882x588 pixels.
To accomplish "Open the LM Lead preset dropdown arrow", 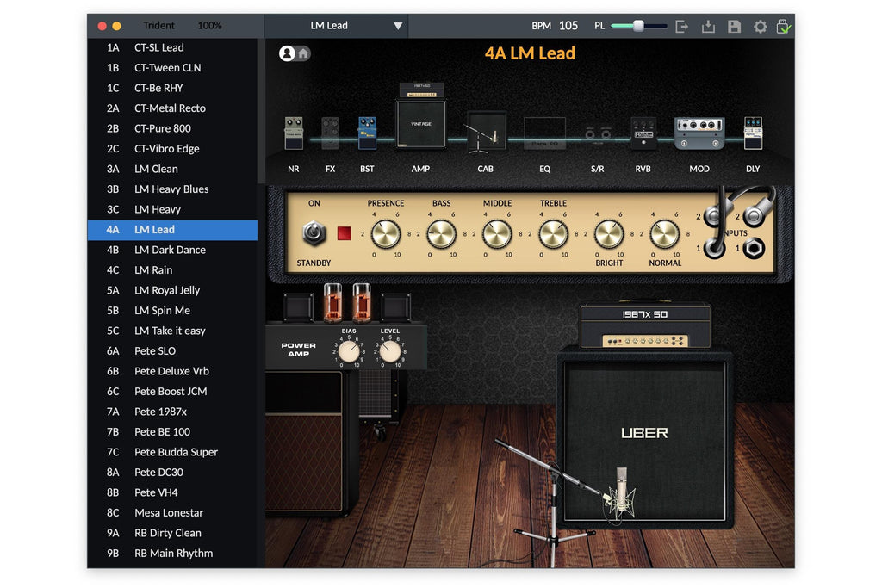I will tap(398, 26).
